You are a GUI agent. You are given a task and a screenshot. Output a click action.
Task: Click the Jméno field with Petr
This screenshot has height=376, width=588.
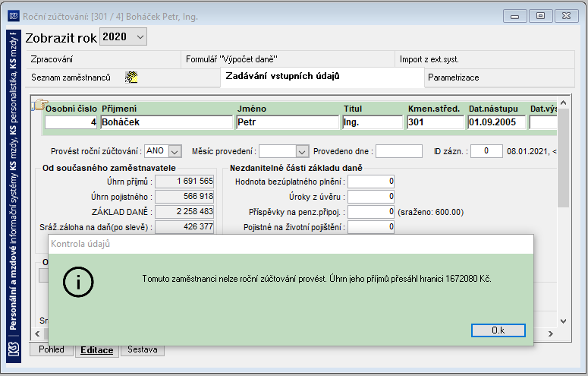[x=288, y=122]
